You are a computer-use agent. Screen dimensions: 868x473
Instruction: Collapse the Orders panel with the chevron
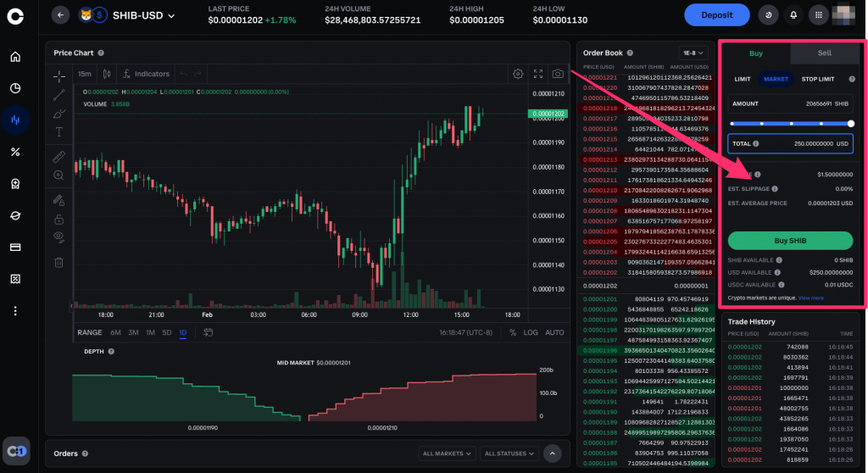click(553, 454)
